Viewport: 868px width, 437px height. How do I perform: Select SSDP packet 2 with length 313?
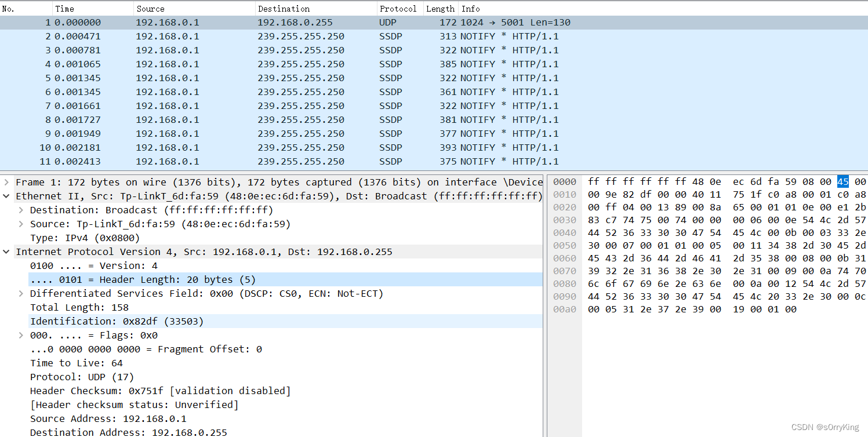(x=434, y=37)
